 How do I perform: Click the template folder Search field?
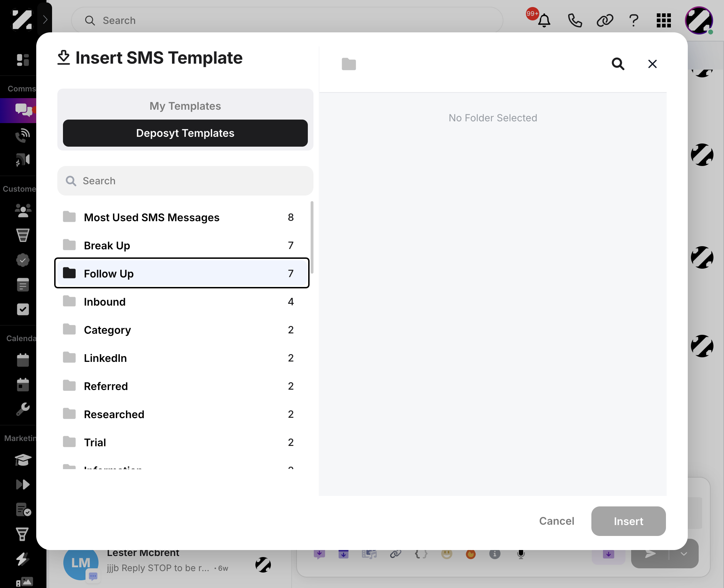[x=185, y=181]
